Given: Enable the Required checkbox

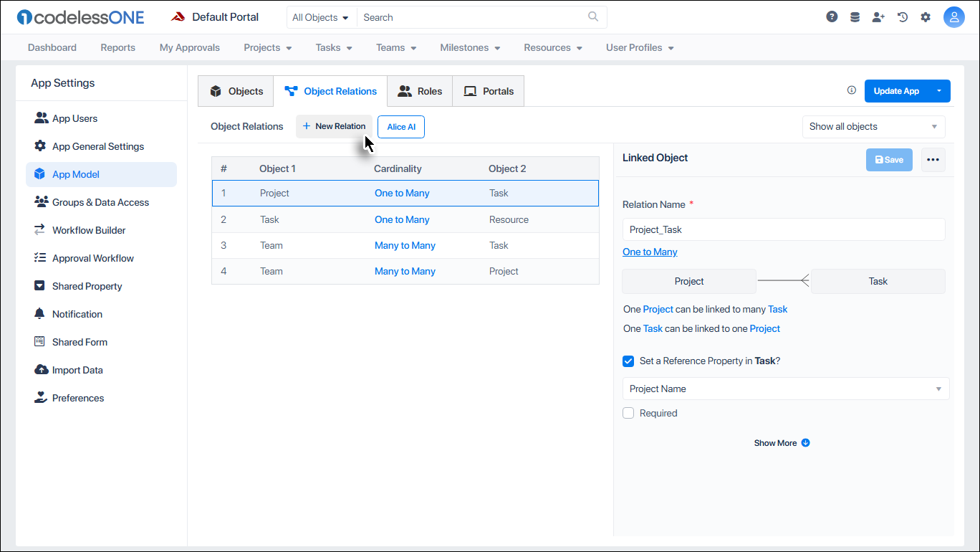Looking at the screenshot, I should [628, 413].
